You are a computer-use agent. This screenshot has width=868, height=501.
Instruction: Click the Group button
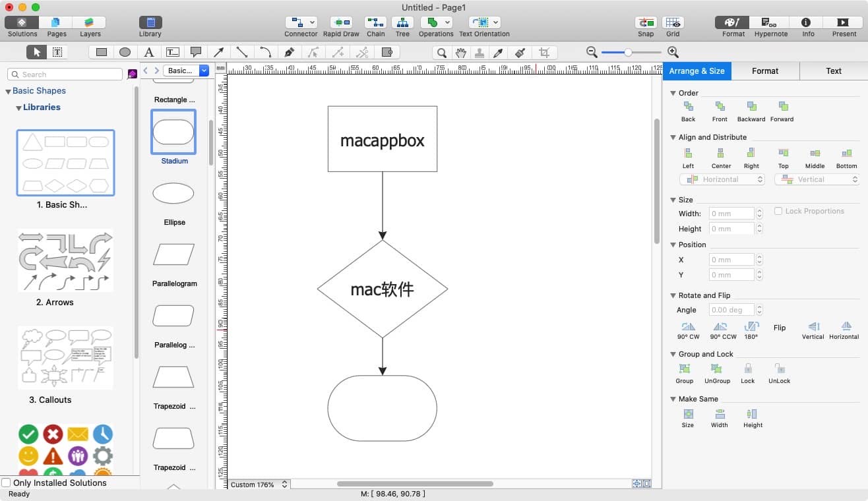(685, 374)
